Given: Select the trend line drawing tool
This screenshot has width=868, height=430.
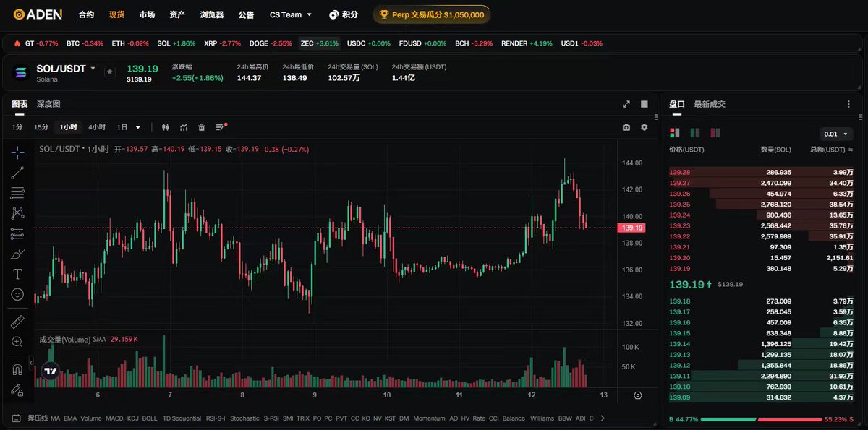Looking at the screenshot, I should coord(18,172).
